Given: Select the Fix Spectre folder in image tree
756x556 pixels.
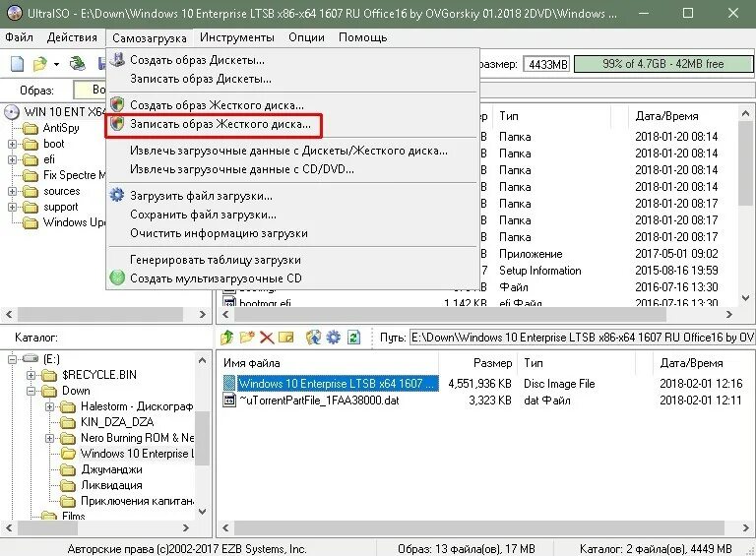Looking at the screenshot, I should tap(74, 175).
